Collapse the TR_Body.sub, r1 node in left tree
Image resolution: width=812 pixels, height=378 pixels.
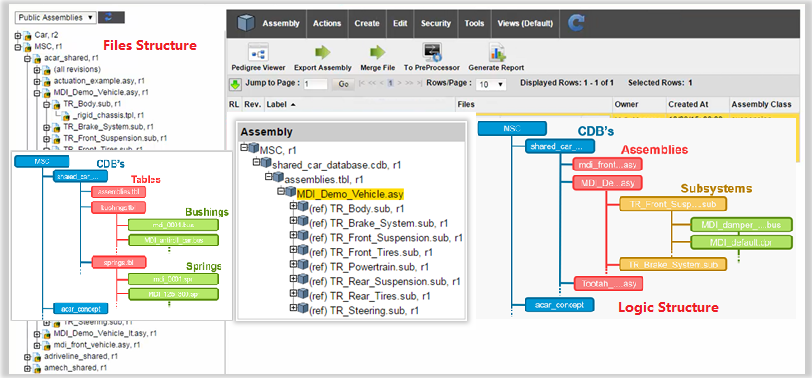point(46,104)
